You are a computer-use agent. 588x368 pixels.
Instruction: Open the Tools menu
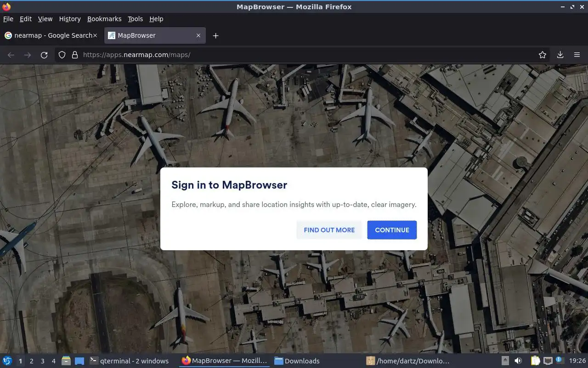point(135,19)
